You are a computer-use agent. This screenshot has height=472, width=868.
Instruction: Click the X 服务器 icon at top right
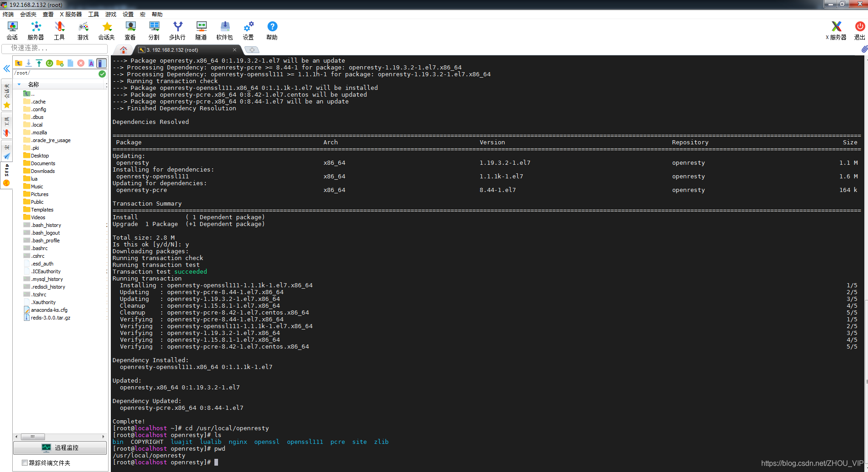point(836,31)
